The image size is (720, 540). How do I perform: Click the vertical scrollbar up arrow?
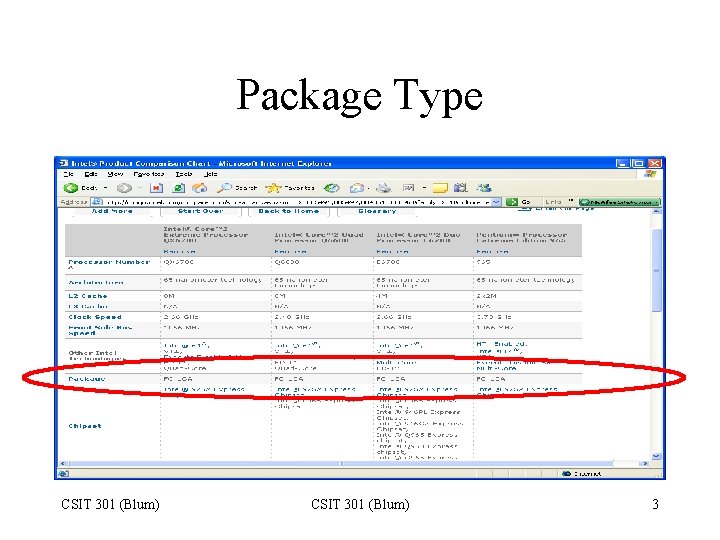pos(657,211)
